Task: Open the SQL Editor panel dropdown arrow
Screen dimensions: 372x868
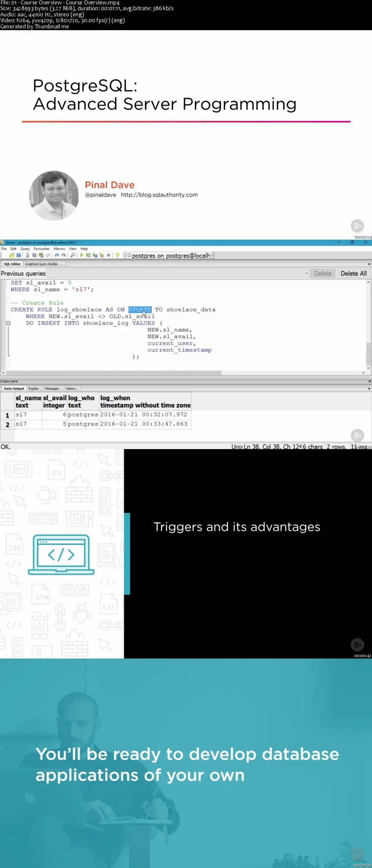Action: (369, 264)
